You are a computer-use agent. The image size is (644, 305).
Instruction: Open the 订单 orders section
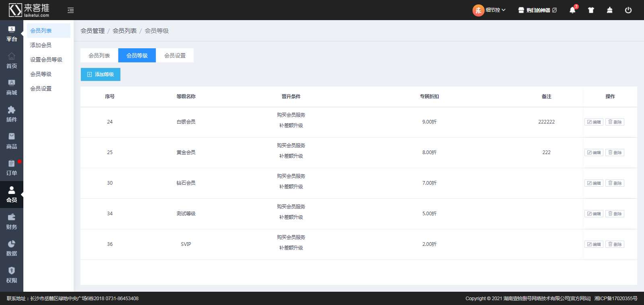[x=12, y=168]
